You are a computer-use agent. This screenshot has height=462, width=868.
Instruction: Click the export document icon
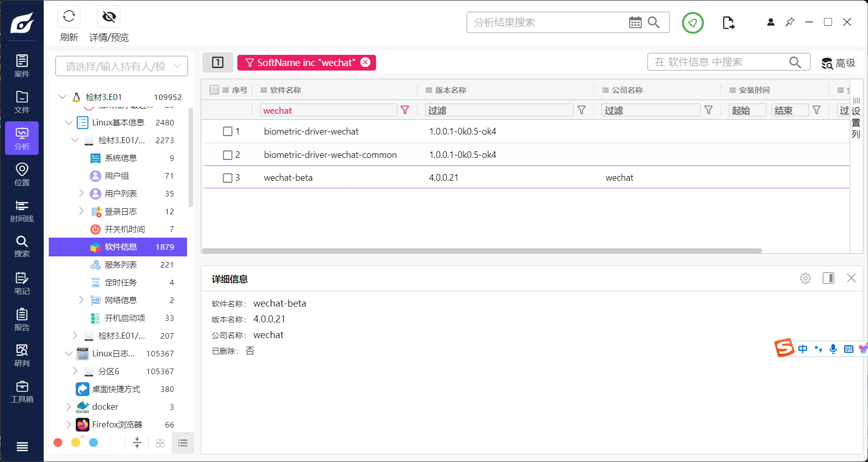728,22
